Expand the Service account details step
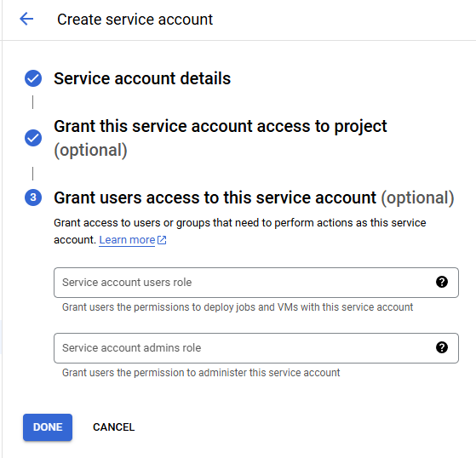 [x=142, y=78]
